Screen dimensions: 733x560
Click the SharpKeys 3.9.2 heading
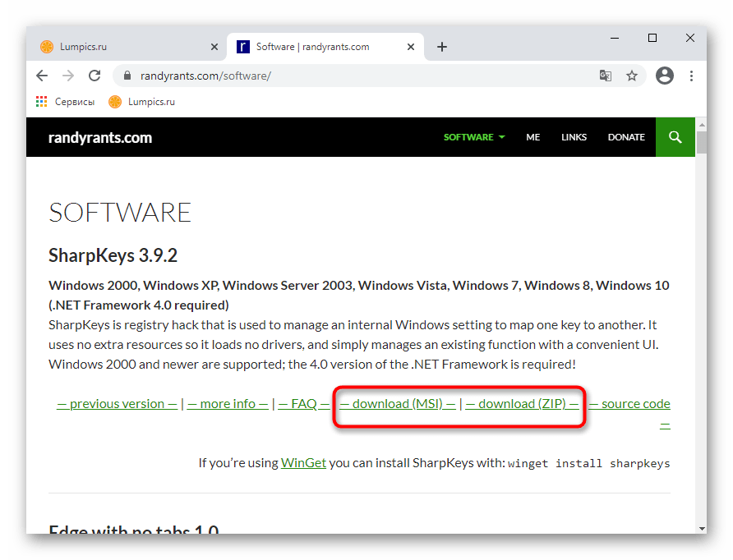[113, 255]
